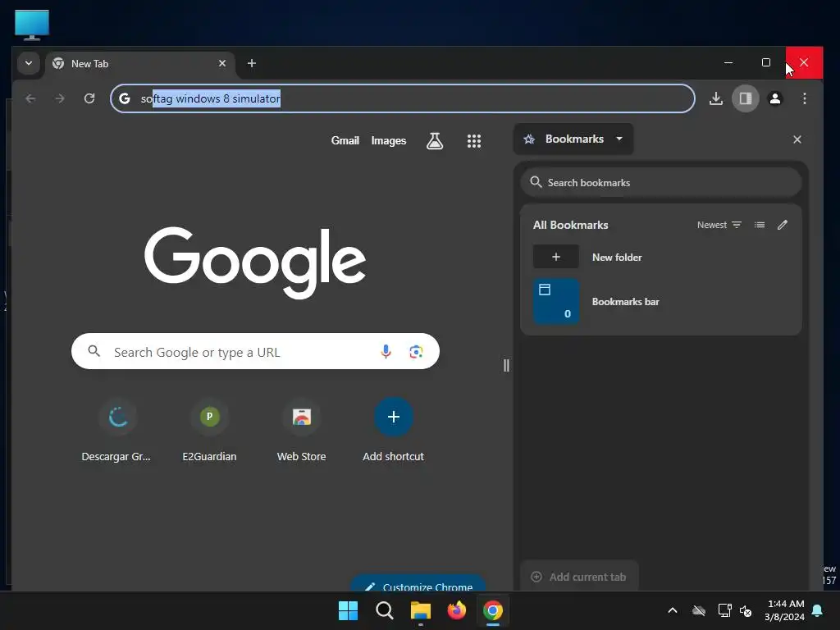Open clock and date panel
This screenshot has width=840, height=630.
click(784, 610)
